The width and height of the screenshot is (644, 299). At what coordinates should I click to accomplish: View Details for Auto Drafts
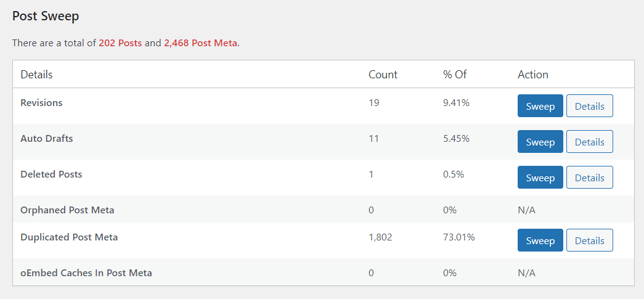point(589,142)
